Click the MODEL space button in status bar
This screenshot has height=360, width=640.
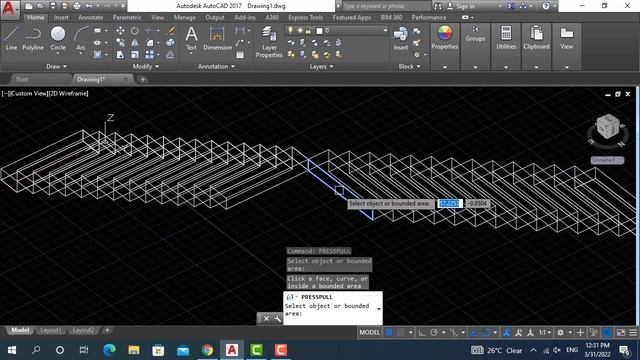point(369,333)
